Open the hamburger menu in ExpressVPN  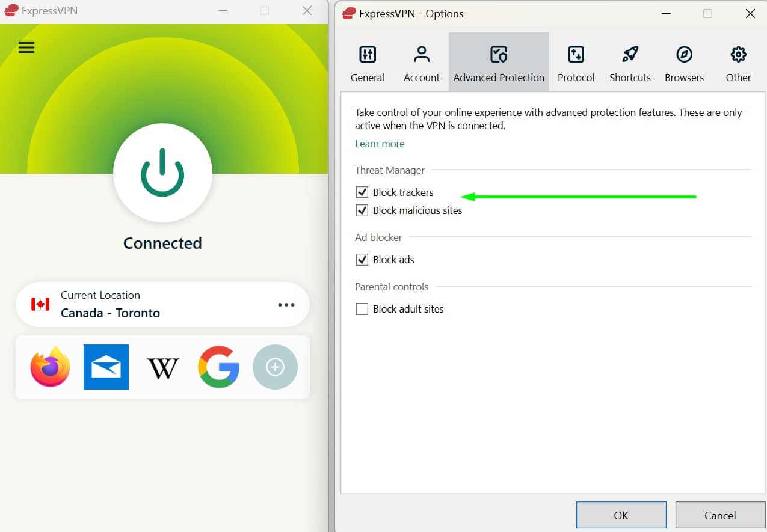(x=26, y=47)
